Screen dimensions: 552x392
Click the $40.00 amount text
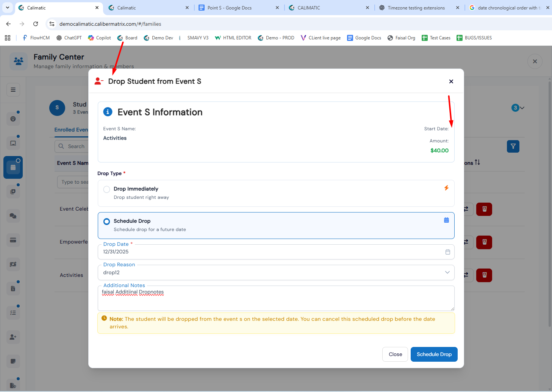point(439,150)
